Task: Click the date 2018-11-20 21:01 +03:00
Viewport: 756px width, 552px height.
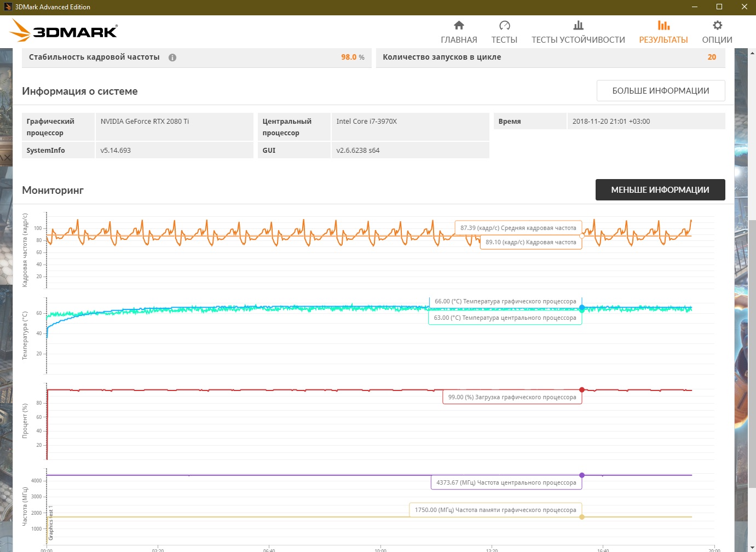Action: pos(611,122)
